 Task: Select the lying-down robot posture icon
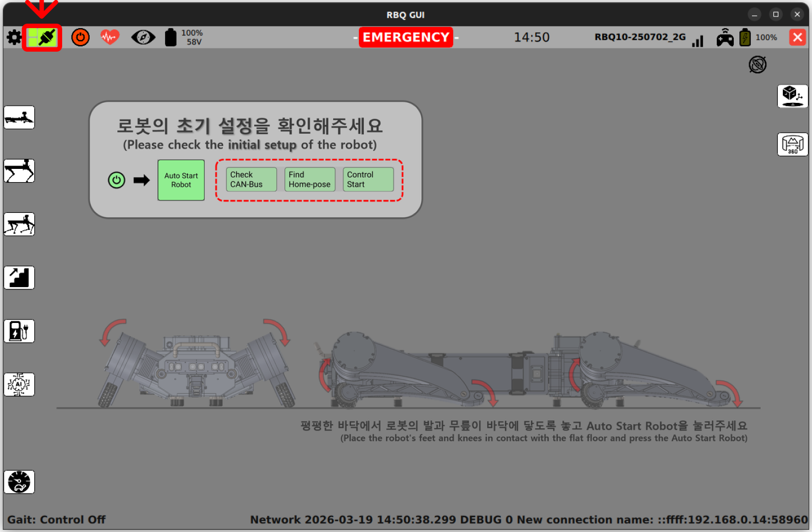(19, 118)
